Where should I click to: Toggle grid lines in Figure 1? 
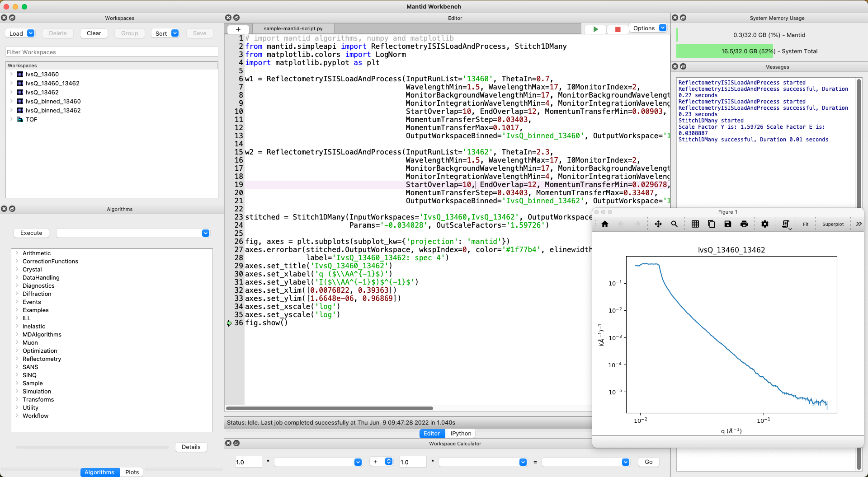coord(695,224)
